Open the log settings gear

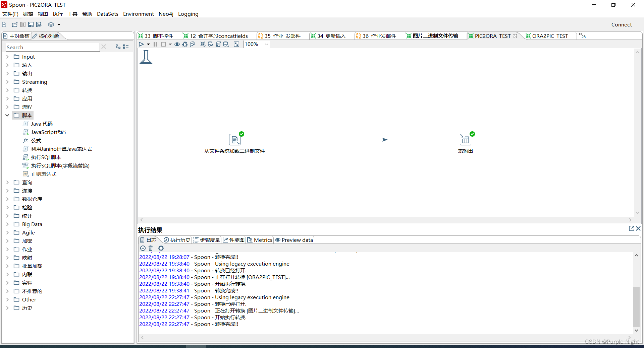pos(161,248)
